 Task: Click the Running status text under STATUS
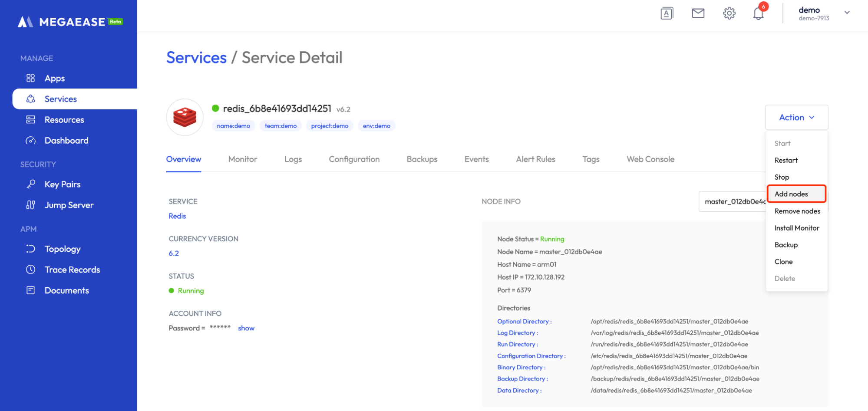[191, 291]
